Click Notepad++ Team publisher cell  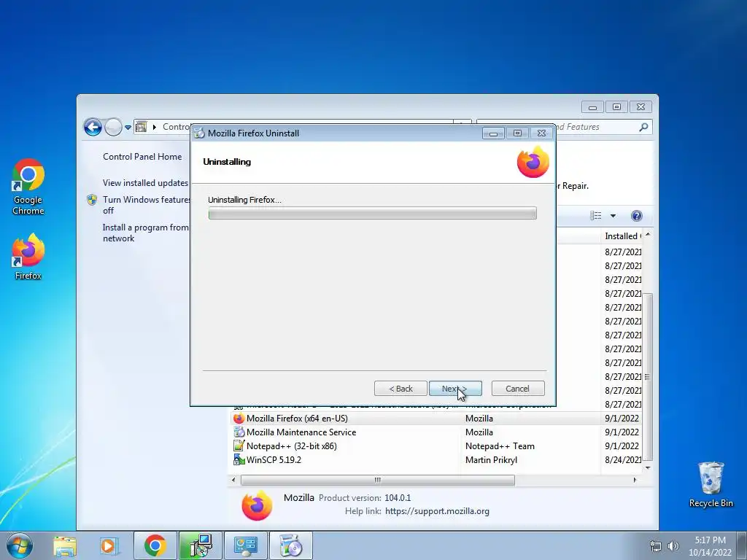(500, 446)
